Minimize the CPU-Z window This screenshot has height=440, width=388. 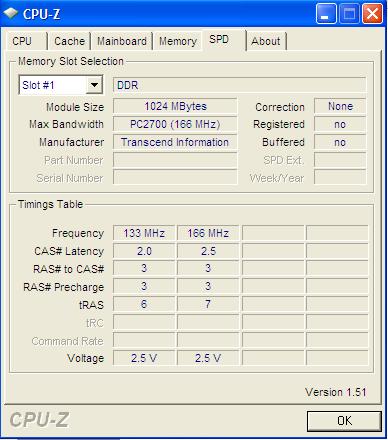pyautogui.click(x=326, y=14)
